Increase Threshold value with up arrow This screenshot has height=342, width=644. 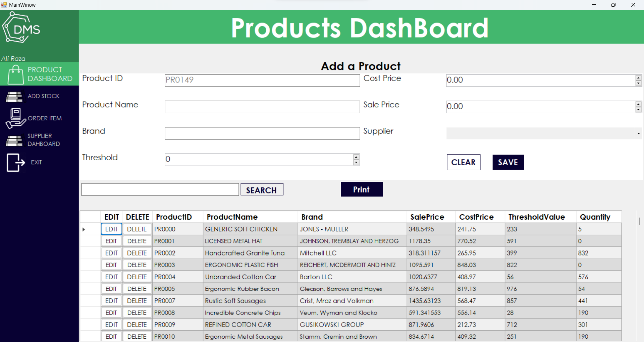[356, 157]
